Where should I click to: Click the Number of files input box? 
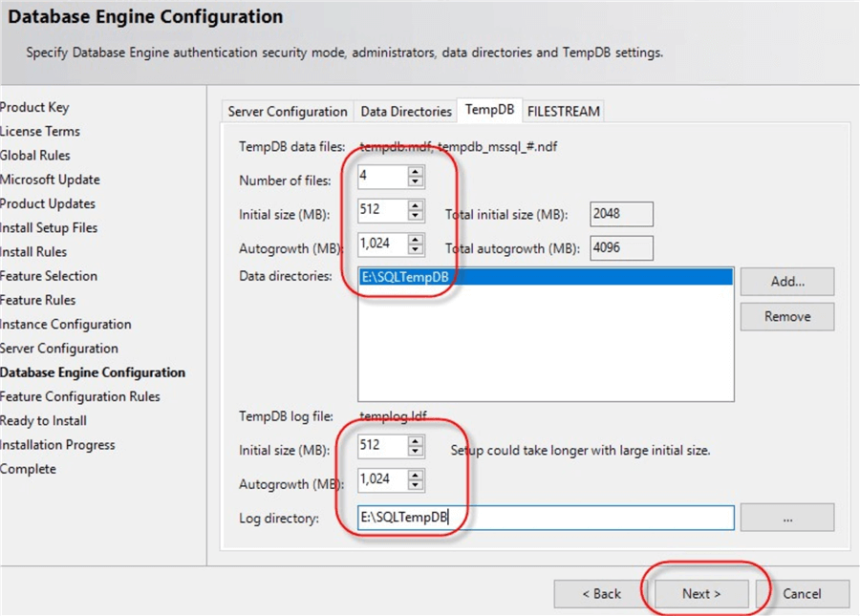(381, 177)
